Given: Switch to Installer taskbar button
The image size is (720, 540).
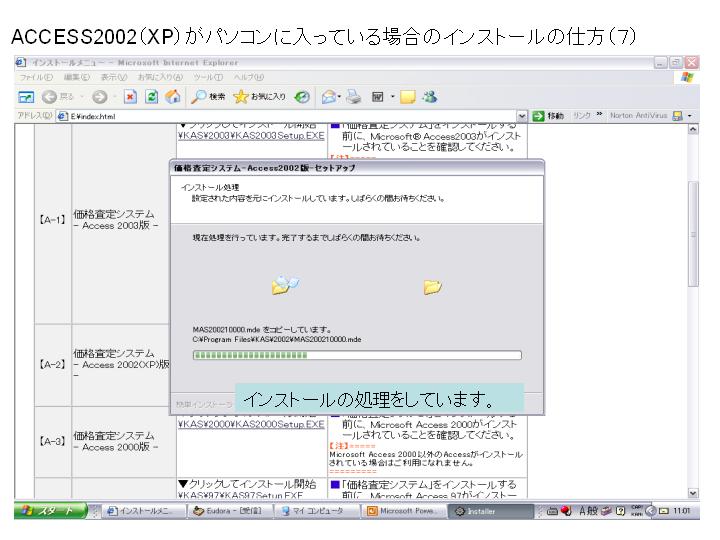Looking at the screenshot, I should (490, 511).
